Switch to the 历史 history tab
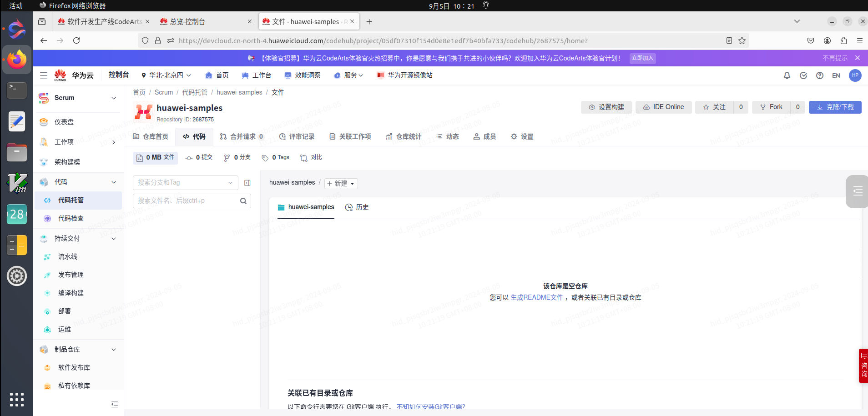The height and width of the screenshot is (416, 868). pyautogui.click(x=357, y=207)
